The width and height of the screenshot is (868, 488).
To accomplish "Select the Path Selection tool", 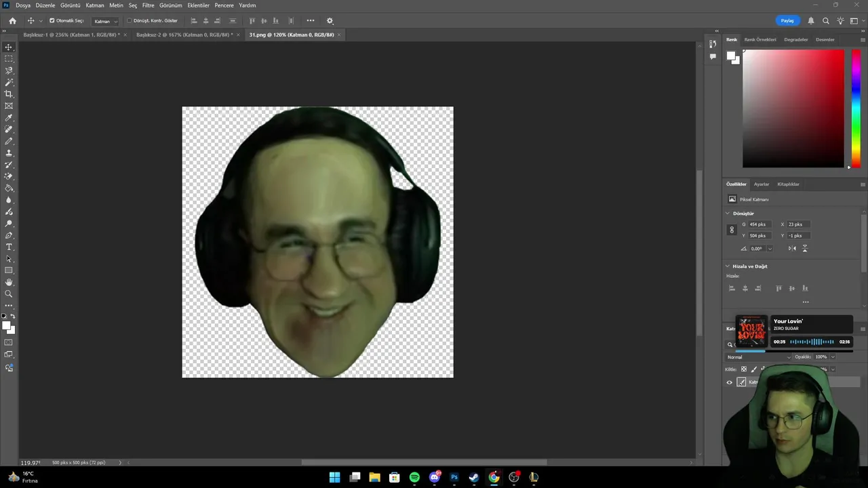I will coord(9,259).
